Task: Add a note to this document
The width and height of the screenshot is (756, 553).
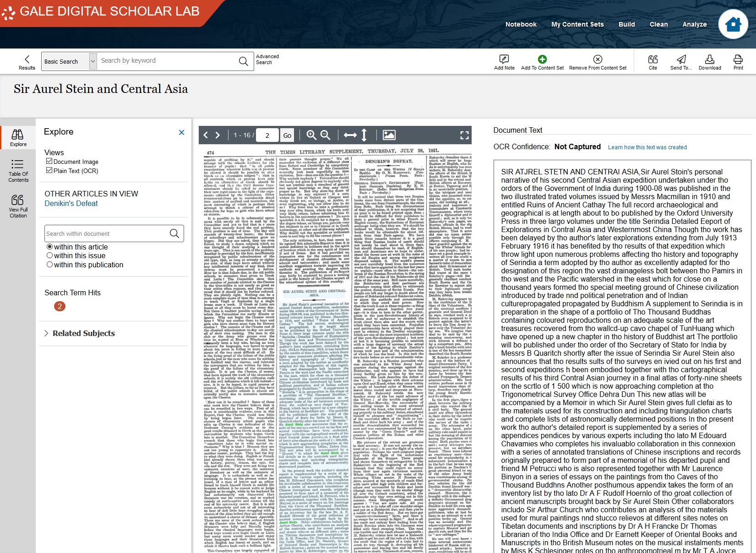Action: click(x=504, y=61)
